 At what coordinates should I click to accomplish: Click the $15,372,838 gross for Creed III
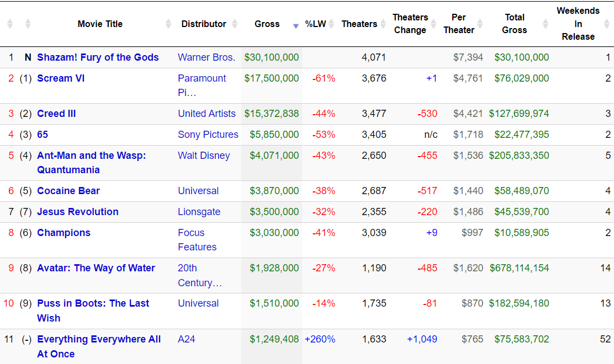(x=272, y=114)
